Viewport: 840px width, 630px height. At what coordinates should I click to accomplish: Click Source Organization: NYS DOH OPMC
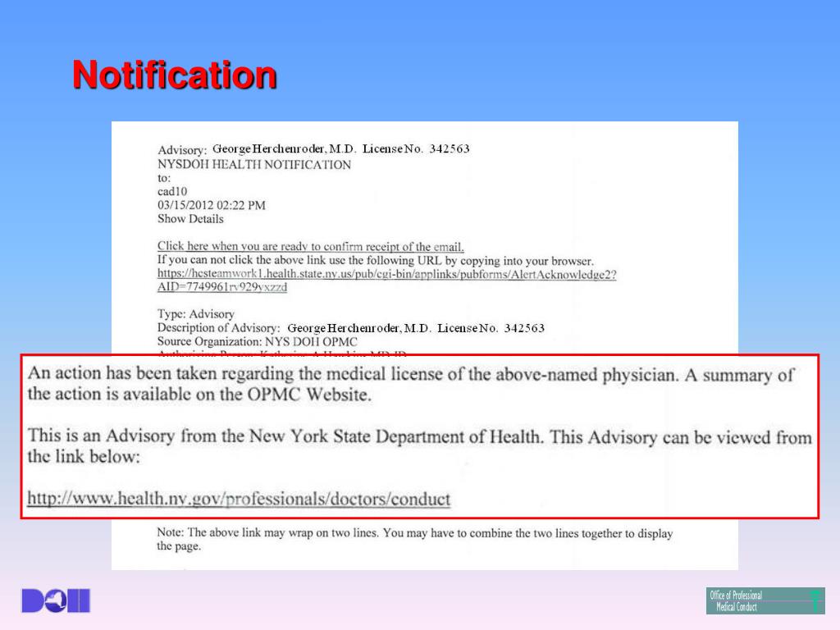point(257,342)
